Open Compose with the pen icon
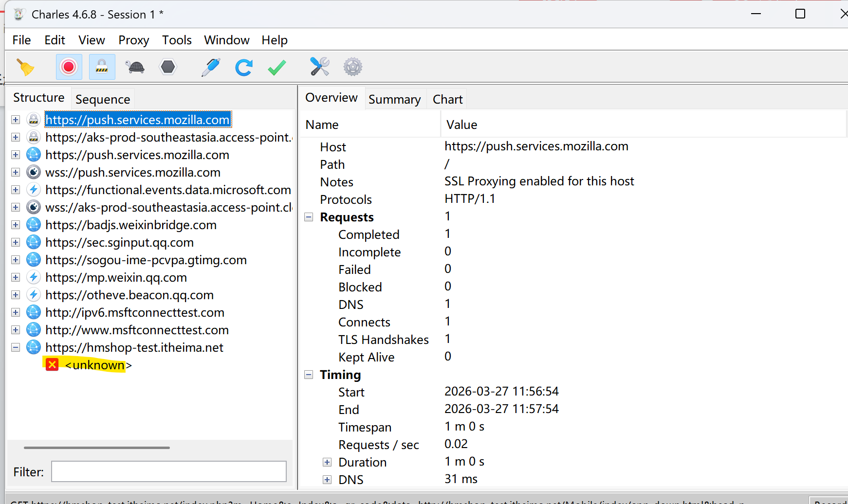 (x=210, y=67)
